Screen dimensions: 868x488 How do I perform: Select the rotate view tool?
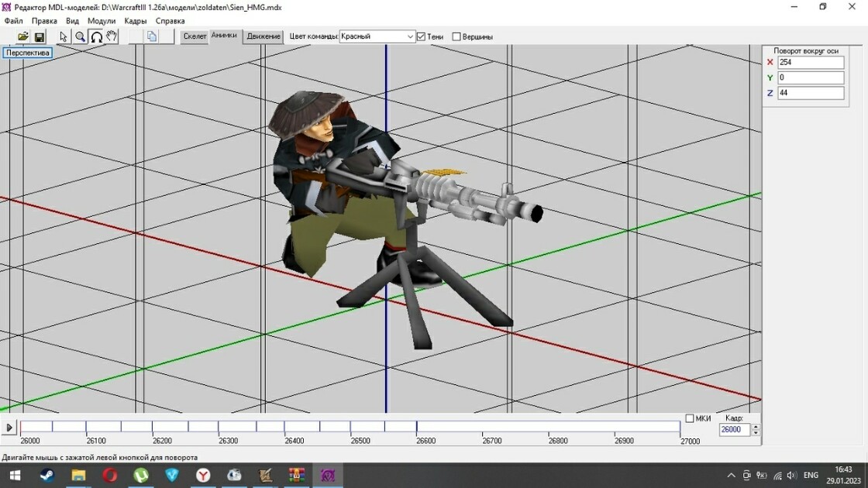tap(96, 36)
